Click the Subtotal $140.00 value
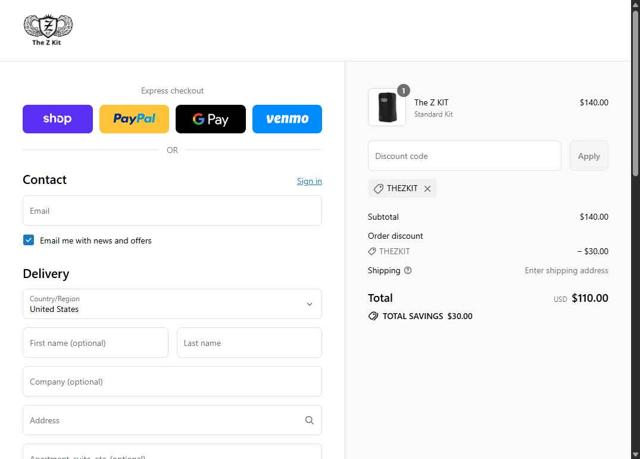The height and width of the screenshot is (459, 640). click(594, 217)
